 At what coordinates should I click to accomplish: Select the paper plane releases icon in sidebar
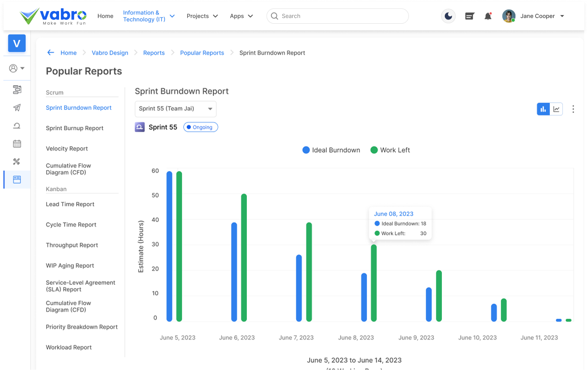[x=16, y=108]
